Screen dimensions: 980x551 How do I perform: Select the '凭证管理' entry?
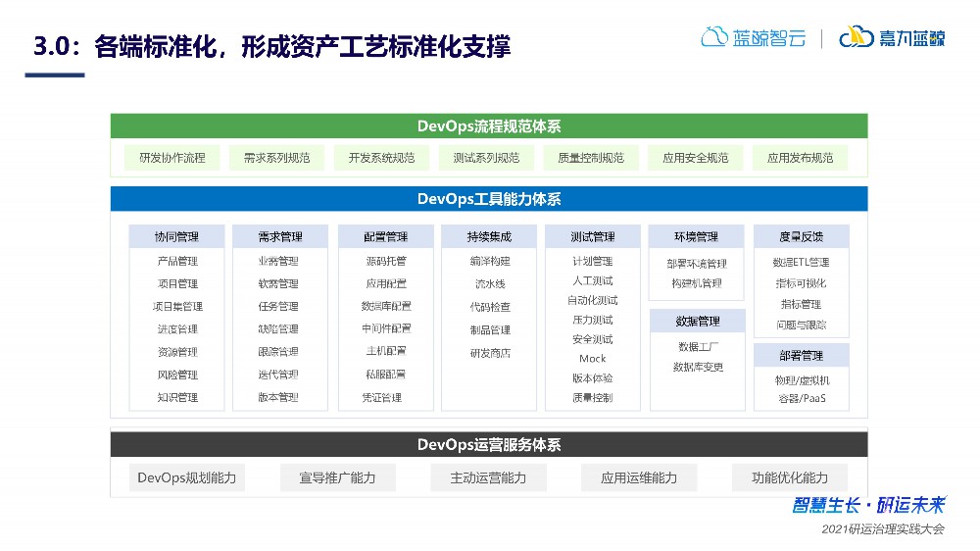pyautogui.click(x=382, y=397)
